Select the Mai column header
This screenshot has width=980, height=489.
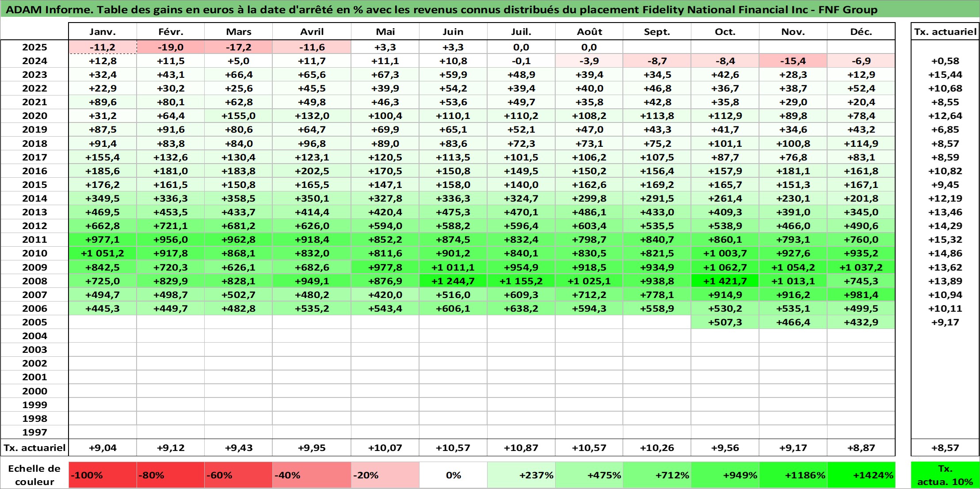pyautogui.click(x=385, y=32)
